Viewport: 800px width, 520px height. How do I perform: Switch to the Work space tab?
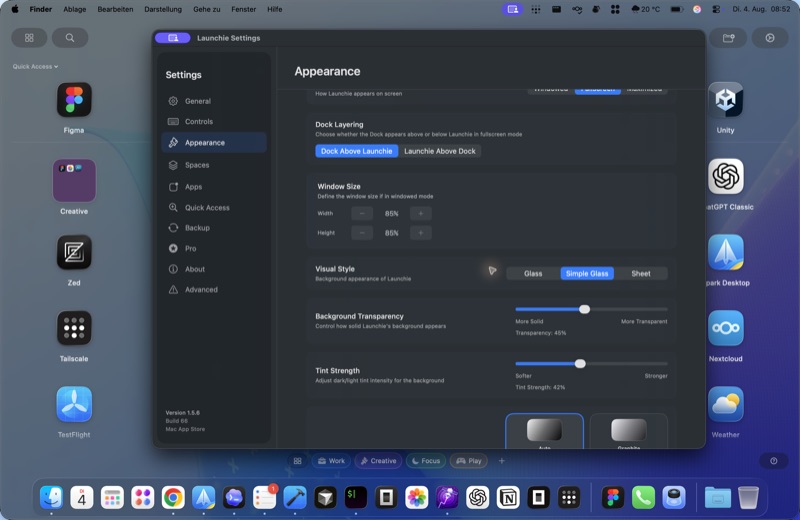click(x=331, y=461)
